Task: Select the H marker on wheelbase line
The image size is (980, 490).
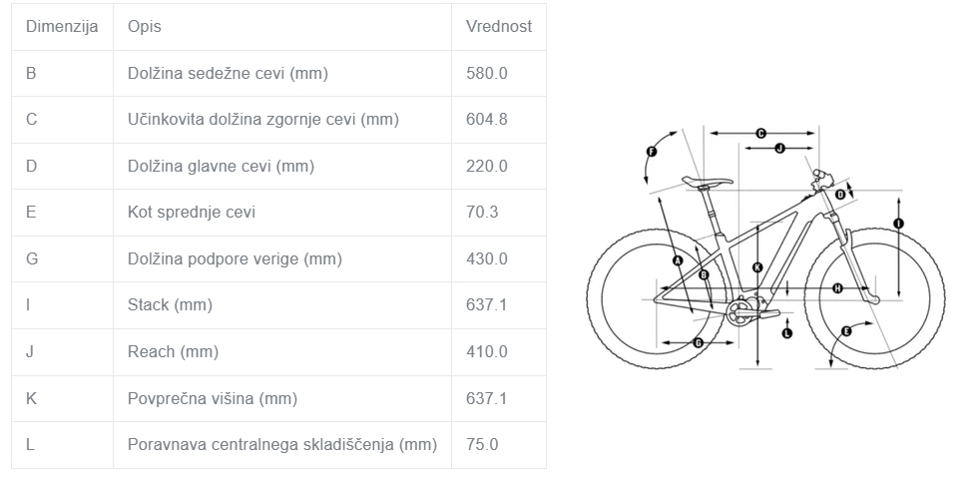Action: tap(837, 288)
